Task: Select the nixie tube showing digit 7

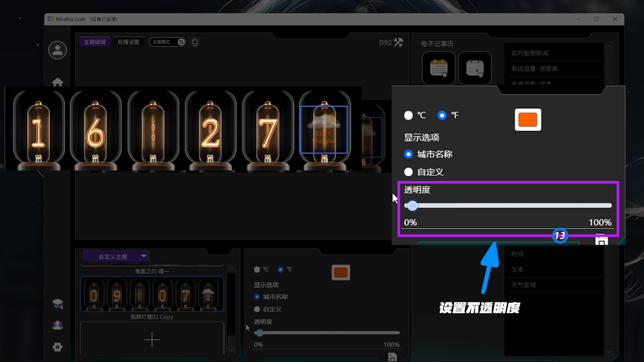Action: click(268, 130)
